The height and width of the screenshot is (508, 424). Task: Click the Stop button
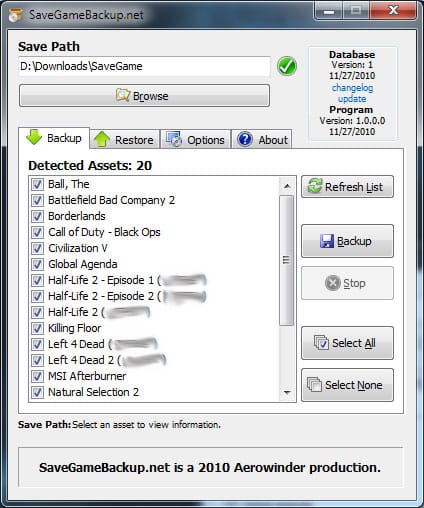[347, 283]
